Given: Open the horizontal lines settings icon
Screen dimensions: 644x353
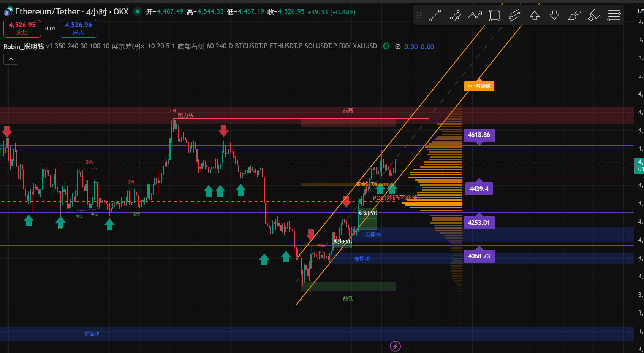Looking at the screenshot, I should coord(614,16).
